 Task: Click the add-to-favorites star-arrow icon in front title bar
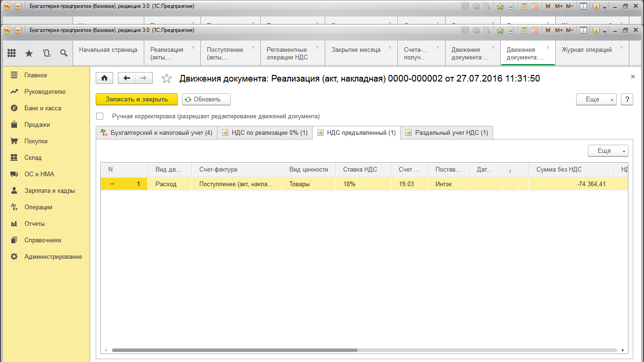pos(500,30)
